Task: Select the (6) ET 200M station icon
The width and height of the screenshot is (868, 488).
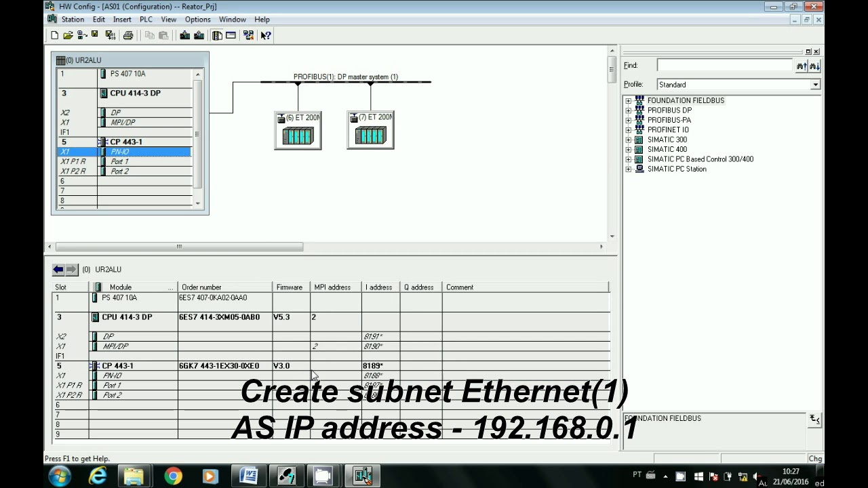Action: [298, 130]
